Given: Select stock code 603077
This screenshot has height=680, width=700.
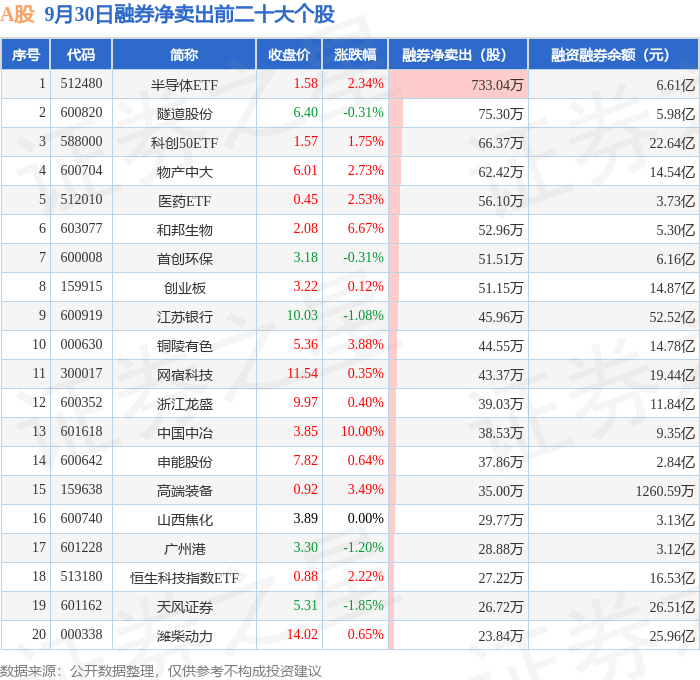Looking at the screenshot, I should [x=81, y=229].
